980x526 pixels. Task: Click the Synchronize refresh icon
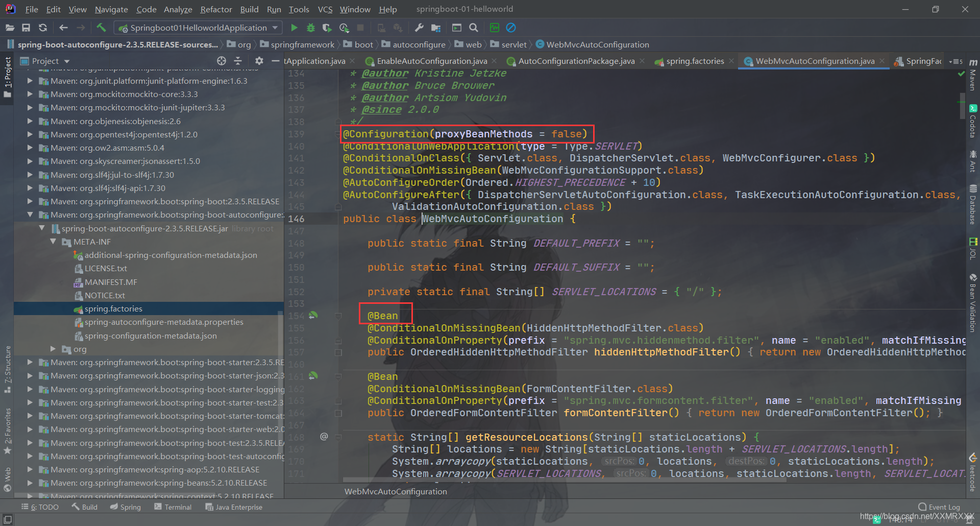[43, 28]
